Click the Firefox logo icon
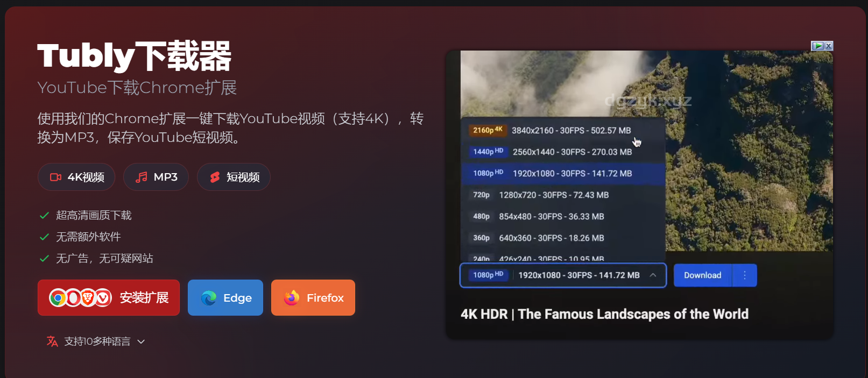 292,297
